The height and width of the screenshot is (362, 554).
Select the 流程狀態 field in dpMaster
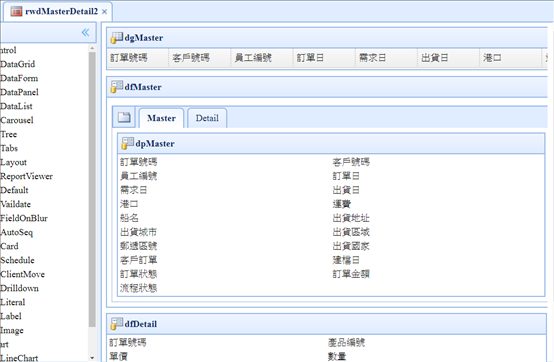point(138,288)
